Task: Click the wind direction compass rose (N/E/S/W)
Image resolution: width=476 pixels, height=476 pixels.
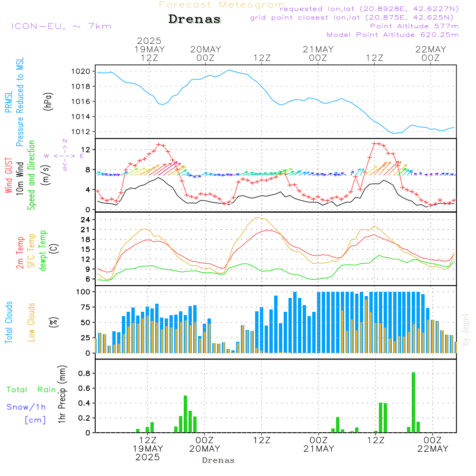Action: click(x=64, y=156)
